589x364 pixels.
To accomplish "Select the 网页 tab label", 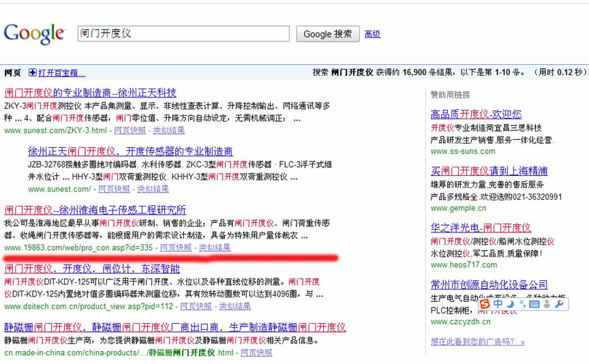I will point(12,72).
